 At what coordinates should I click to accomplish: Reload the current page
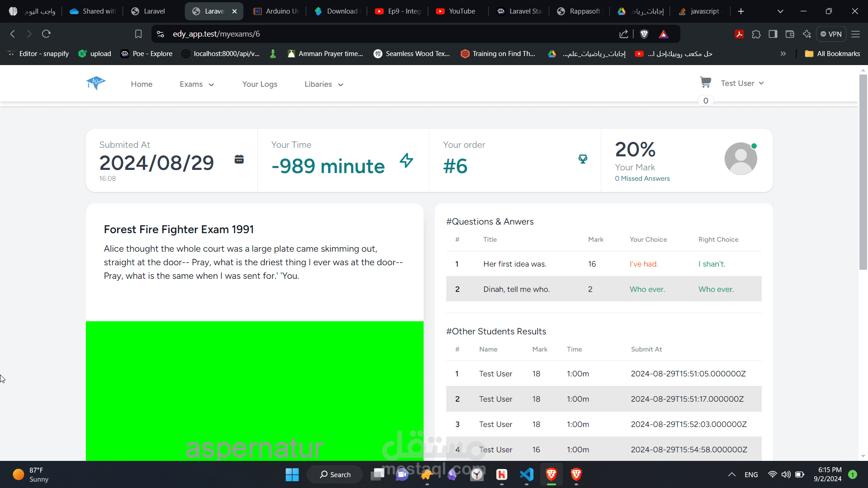point(46,34)
